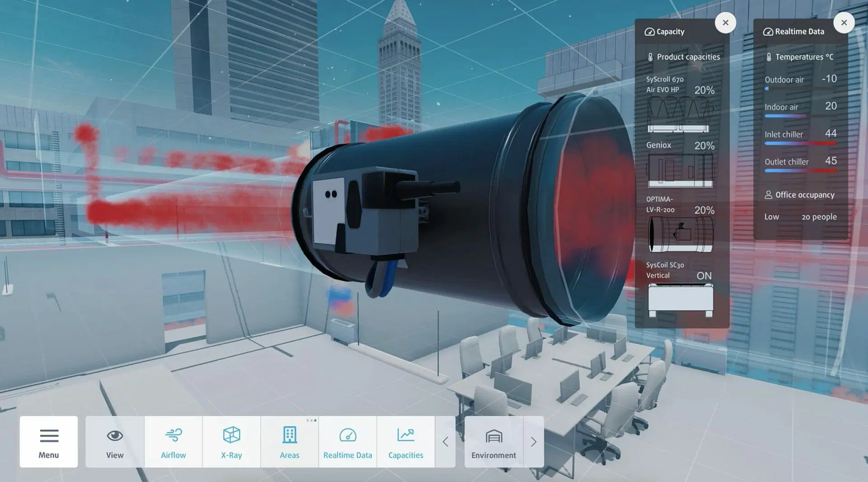Enable the Airflow visualization
The height and width of the screenshot is (482, 868).
[173, 442]
